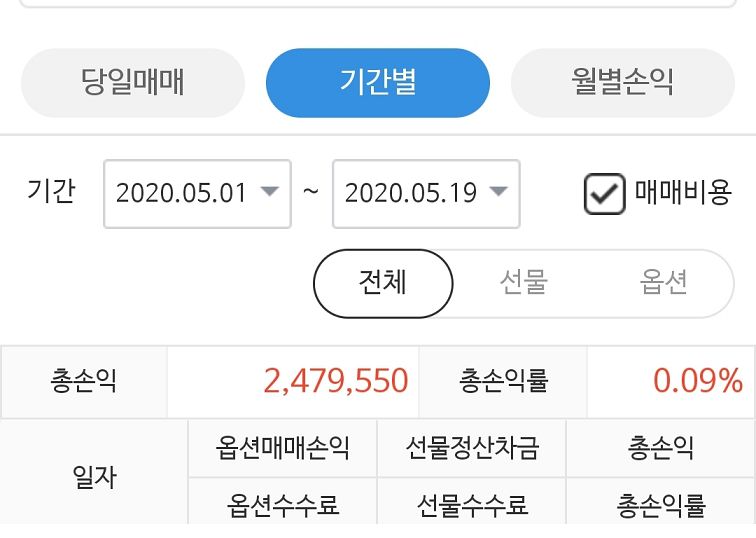The image size is (756, 538).
Task: Click the 옵션매매손익 column header
Action: pyautogui.click(x=283, y=447)
